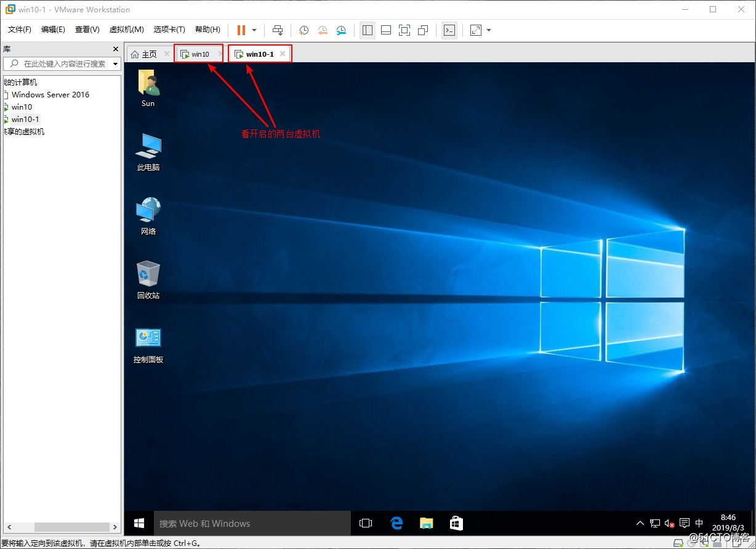Screen dimensions: 756x549
Task: Click the muted volume tray icon
Action: pyautogui.click(x=670, y=523)
